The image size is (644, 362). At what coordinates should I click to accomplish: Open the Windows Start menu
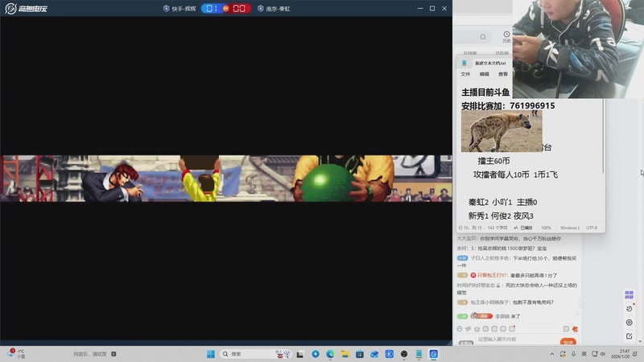[x=211, y=354]
